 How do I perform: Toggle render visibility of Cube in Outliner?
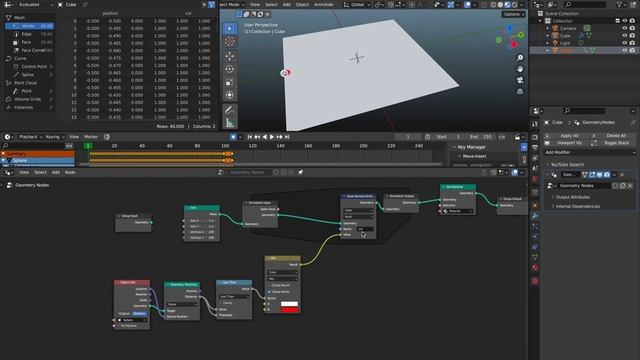(632, 36)
